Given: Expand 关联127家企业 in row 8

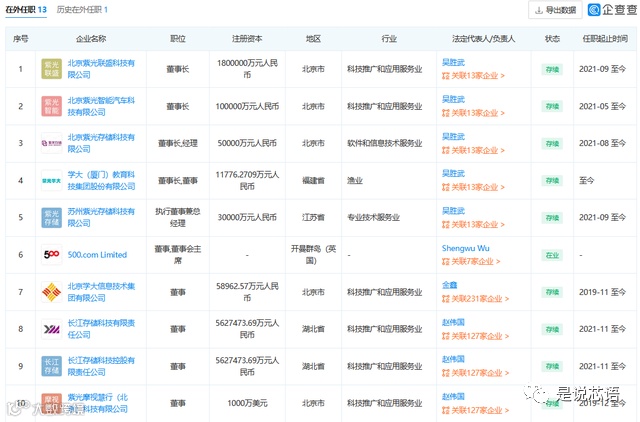Looking at the screenshot, I should 476,336.
